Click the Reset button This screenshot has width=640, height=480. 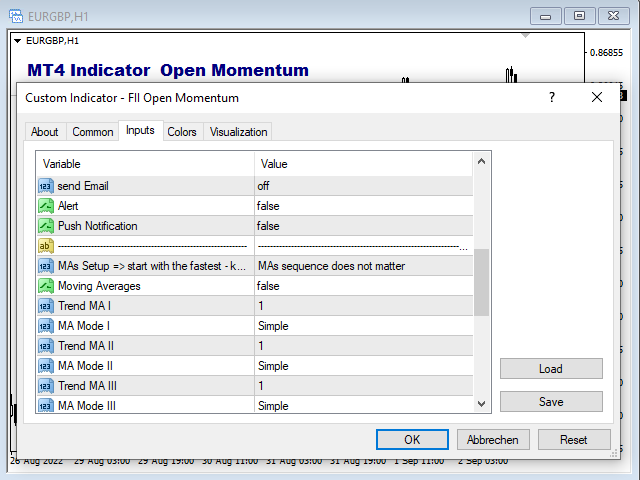[x=574, y=440]
